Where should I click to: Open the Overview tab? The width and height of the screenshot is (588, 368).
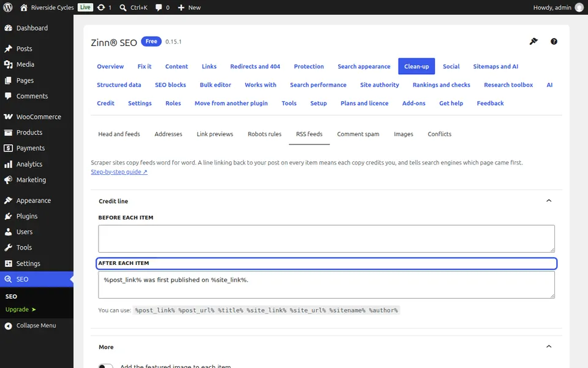(x=110, y=66)
